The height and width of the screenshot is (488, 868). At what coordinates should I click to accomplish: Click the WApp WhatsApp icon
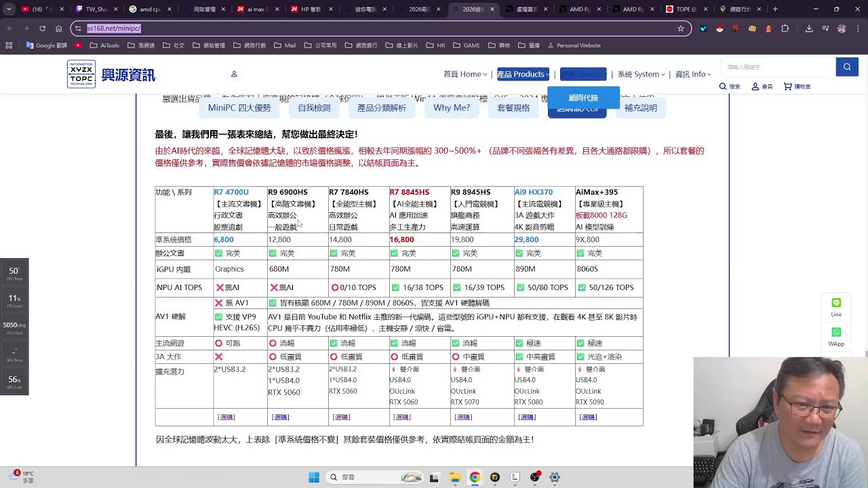(x=836, y=336)
